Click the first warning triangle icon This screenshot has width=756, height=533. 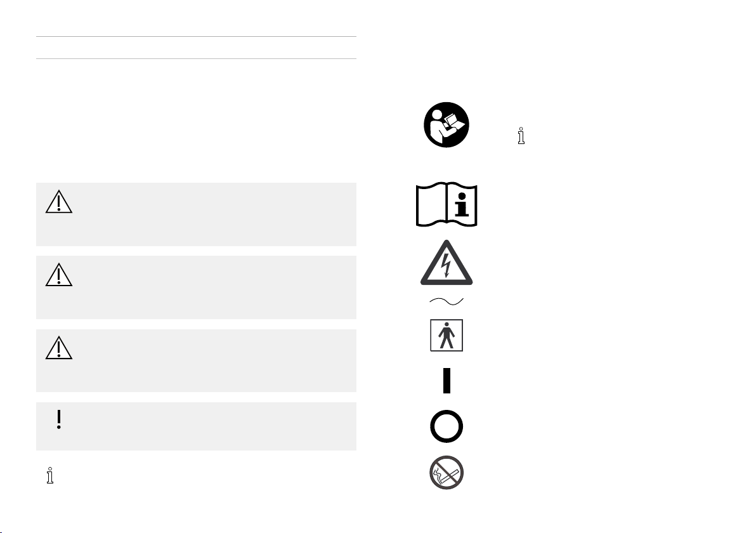[59, 202]
